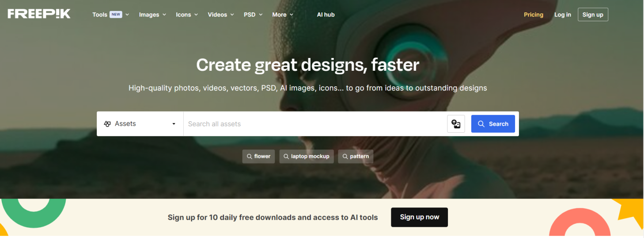Click magnifier icon on flower suggestion
This screenshot has height=238, width=644.
click(249, 157)
